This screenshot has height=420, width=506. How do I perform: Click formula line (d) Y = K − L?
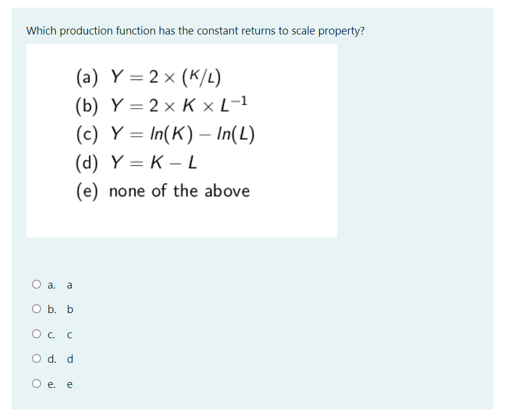click(x=140, y=162)
